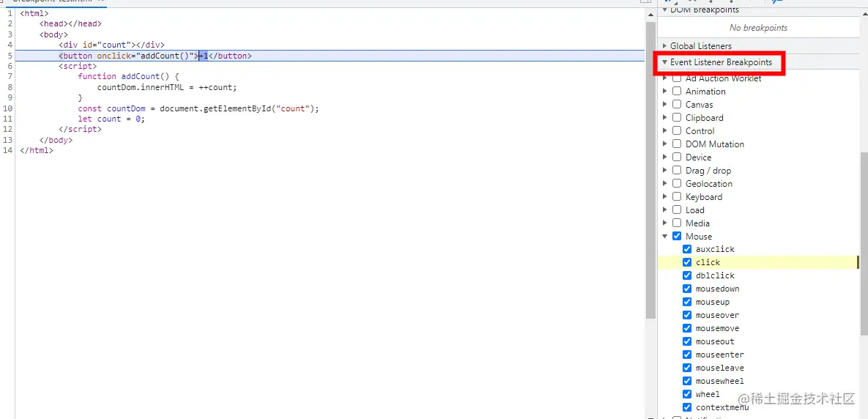Expand the Control category arrow

665,130
